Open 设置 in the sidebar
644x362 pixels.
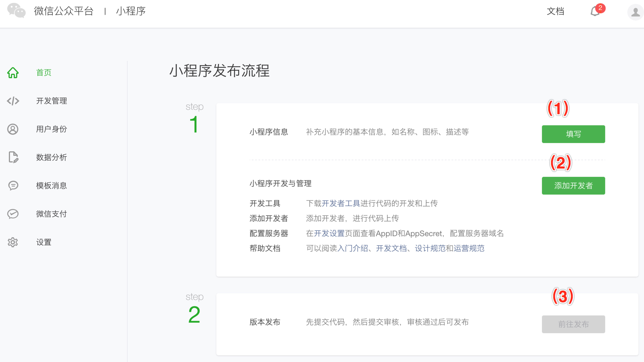(44, 242)
